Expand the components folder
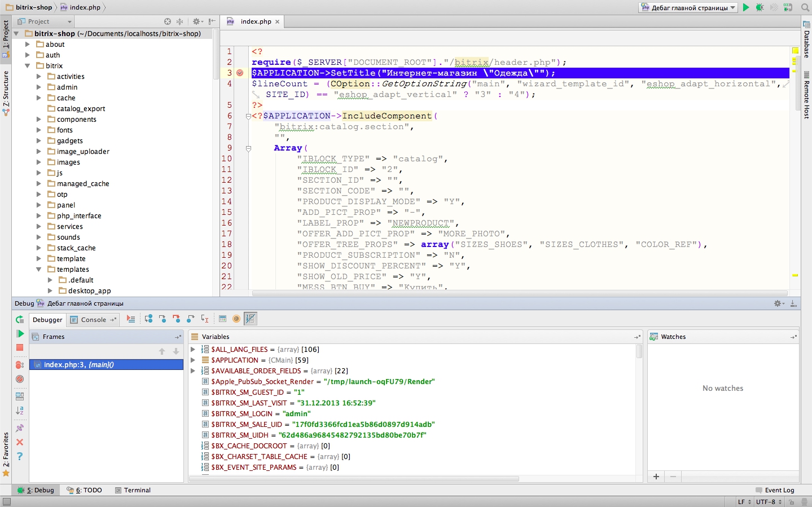The height and width of the screenshot is (507, 812). [x=38, y=119]
